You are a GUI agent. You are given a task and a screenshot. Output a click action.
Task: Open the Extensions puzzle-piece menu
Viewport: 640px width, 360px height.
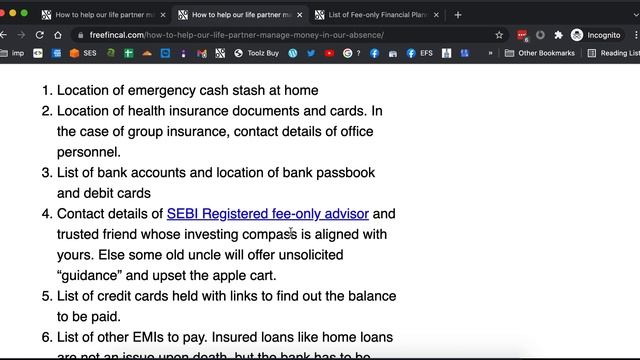[x=558, y=35]
